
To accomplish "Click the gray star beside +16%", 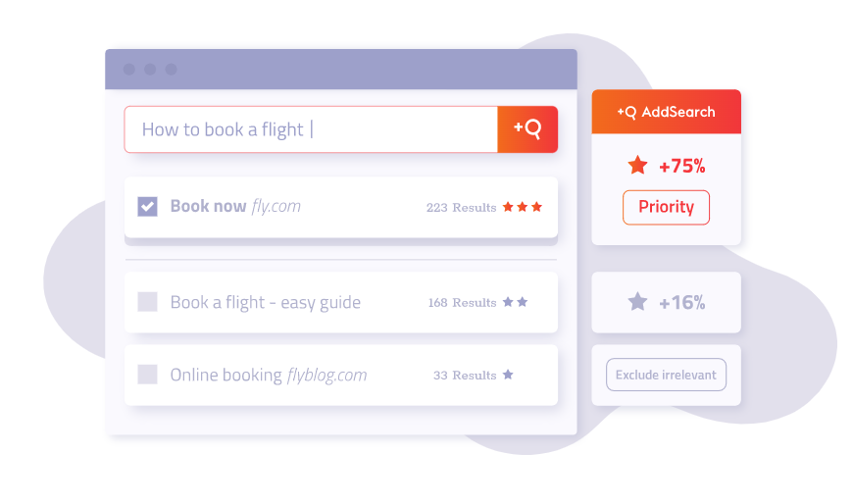I will point(637,302).
